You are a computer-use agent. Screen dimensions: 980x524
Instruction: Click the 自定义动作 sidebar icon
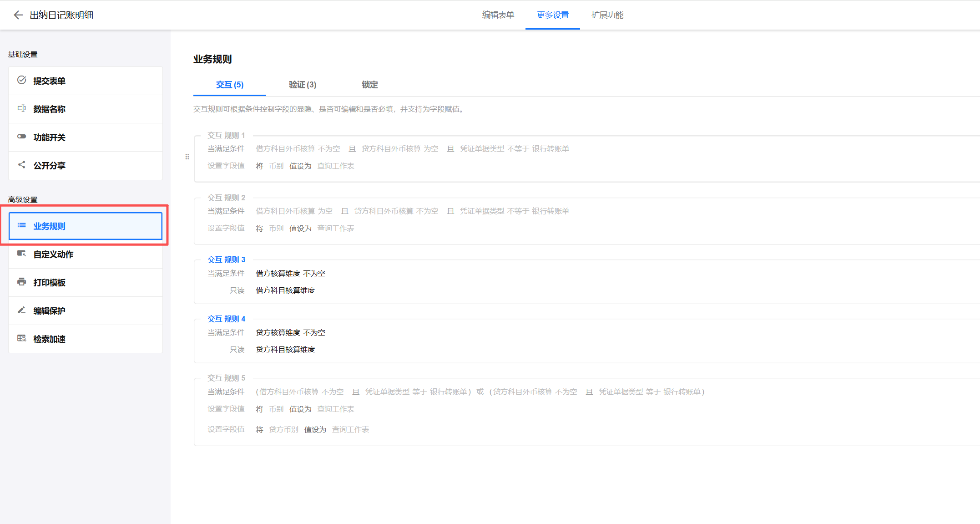tap(21, 254)
